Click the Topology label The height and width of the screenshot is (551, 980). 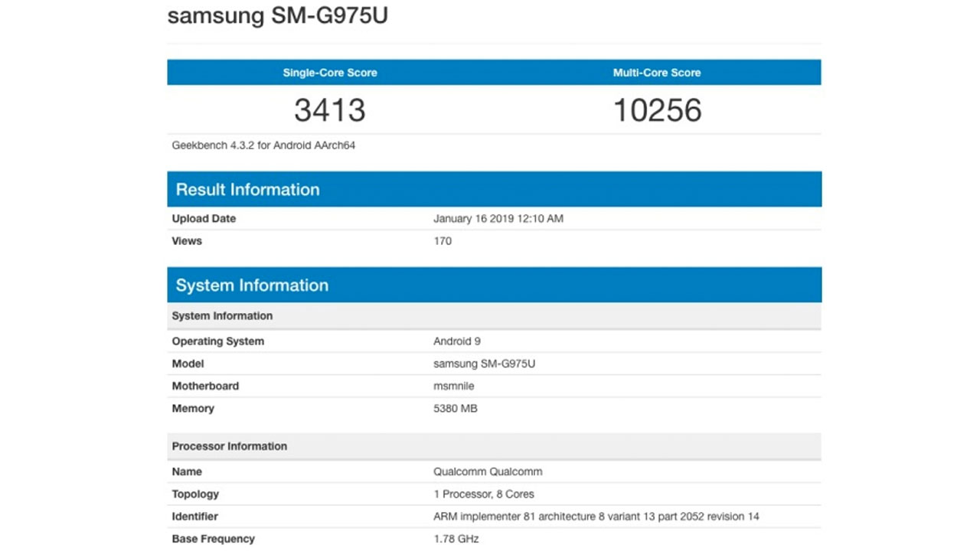click(x=195, y=494)
